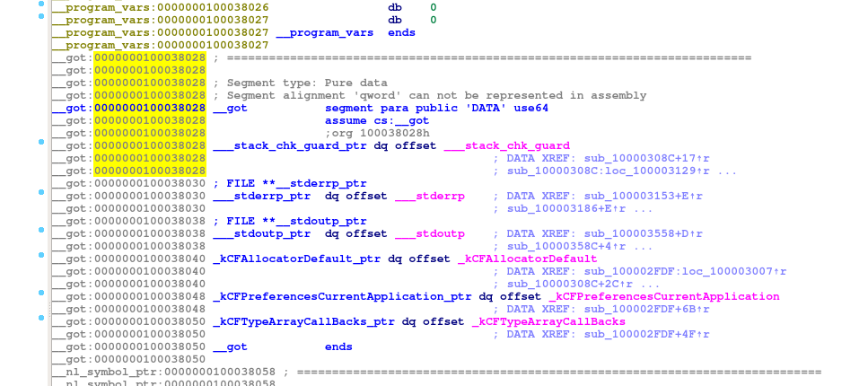Image resolution: width=868 pixels, height=386 pixels.
Task: Click the 'DATA XREF:' text on ___stdoutp_ptr line
Action: pyautogui.click(x=542, y=233)
